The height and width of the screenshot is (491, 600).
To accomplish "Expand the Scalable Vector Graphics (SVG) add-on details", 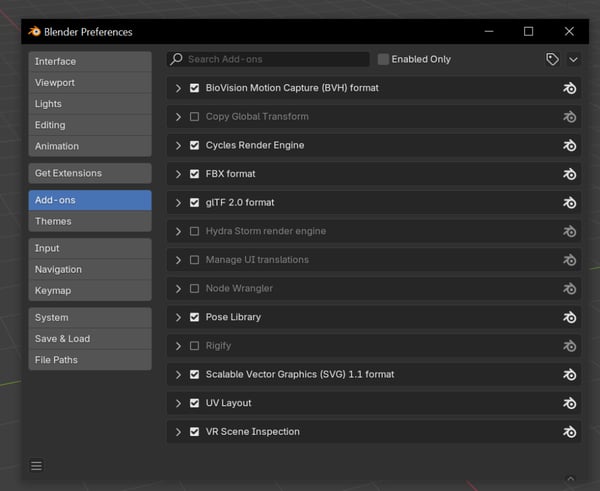I will (x=178, y=375).
